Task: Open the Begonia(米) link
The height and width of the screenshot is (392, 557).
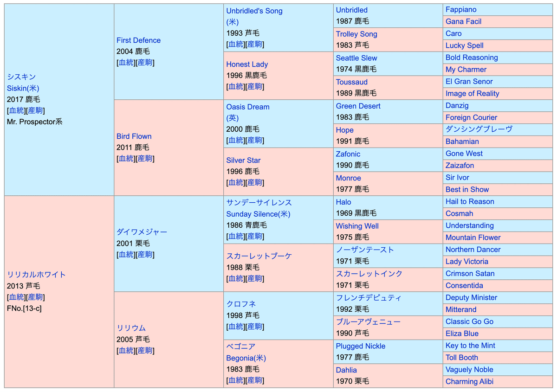Action: [x=246, y=358]
